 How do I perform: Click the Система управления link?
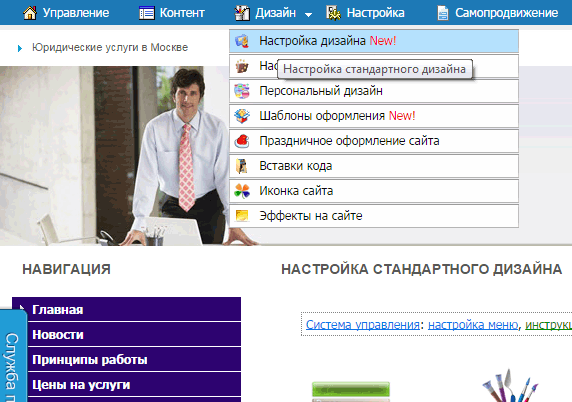pyautogui.click(x=363, y=324)
